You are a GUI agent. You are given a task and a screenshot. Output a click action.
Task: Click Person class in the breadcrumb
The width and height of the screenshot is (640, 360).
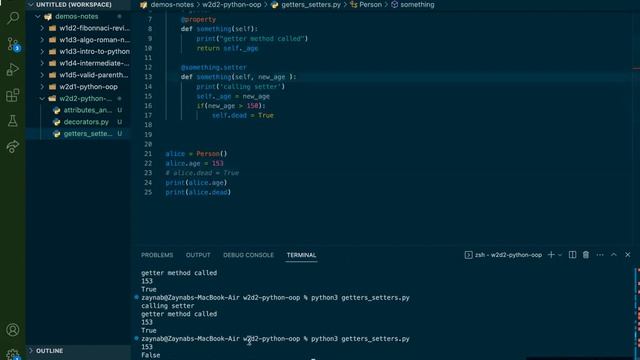click(x=370, y=5)
